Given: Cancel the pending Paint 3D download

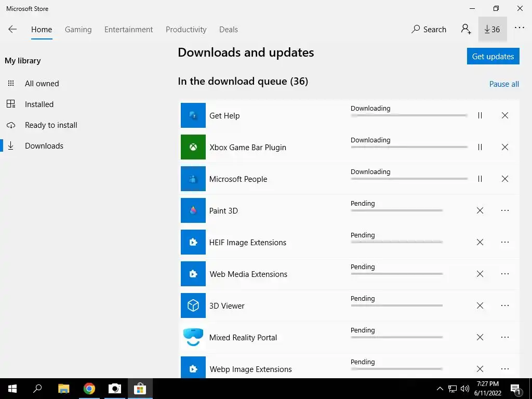Looking at the screenshot, I should click(480, 210).
